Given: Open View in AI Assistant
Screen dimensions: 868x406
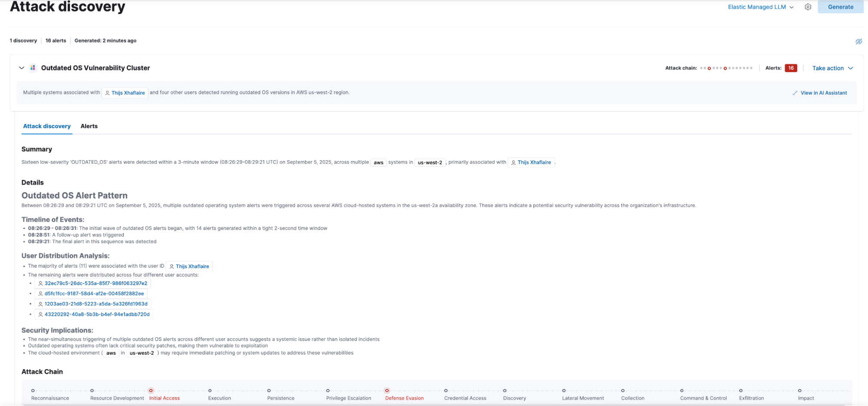Looking at the screenshot, I should (824, 93).
